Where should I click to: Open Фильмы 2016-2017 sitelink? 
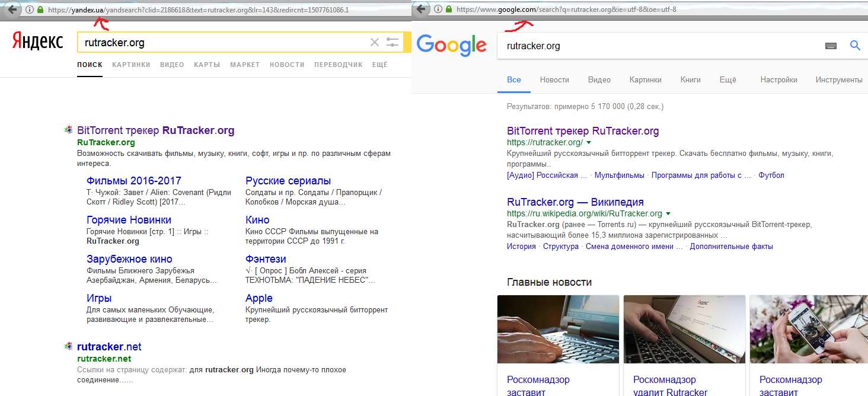click(134, 180)
